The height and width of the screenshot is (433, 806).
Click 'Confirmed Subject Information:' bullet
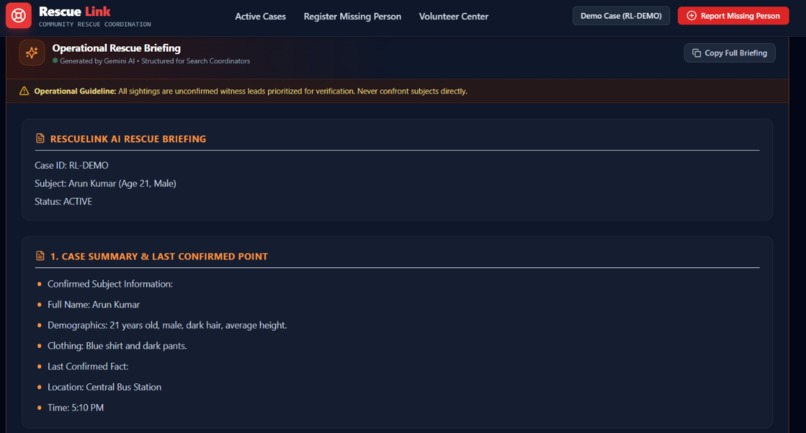tap(110, 284)
